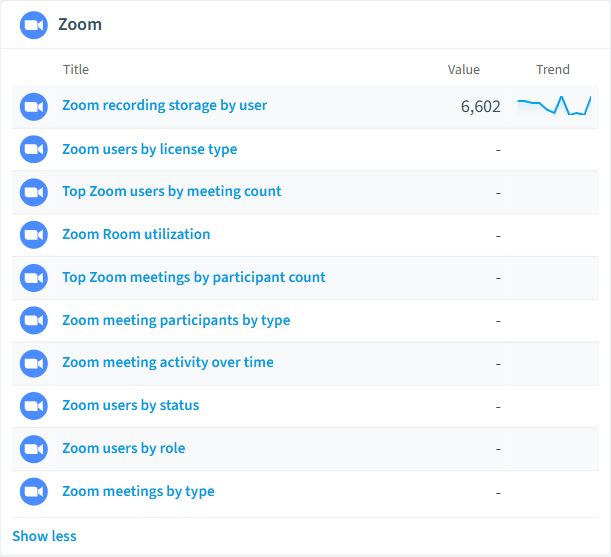The image size is (611, 557).
Task: Open Zoom recording storage by user link
Action: [164, 106]
